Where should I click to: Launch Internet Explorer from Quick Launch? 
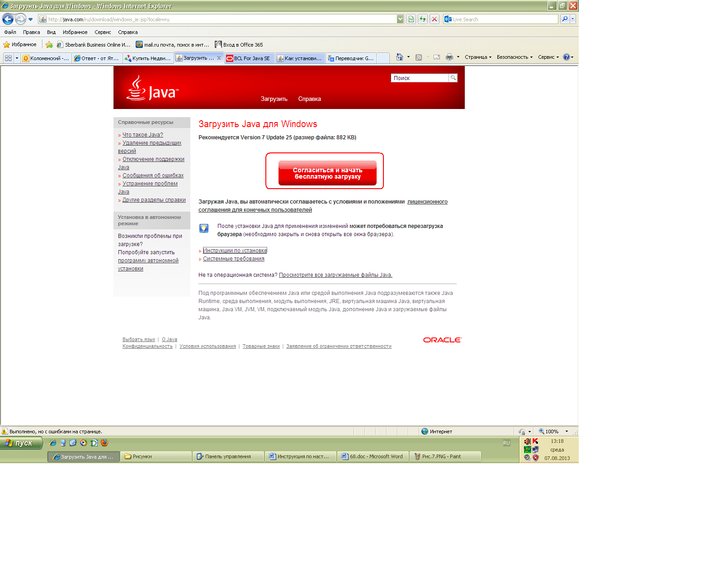[53, 443]
